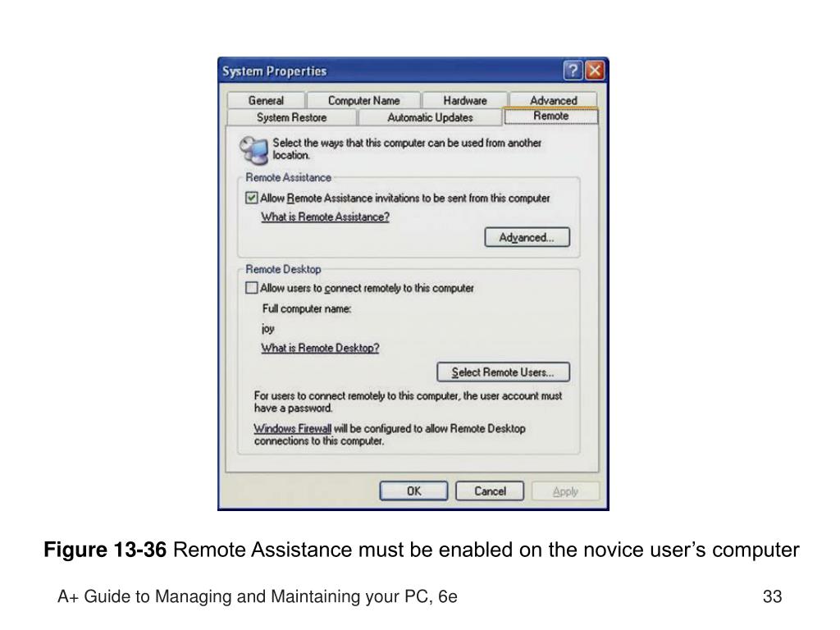Click the Advanced... button

pyautogui.click(x=527, y=237)
